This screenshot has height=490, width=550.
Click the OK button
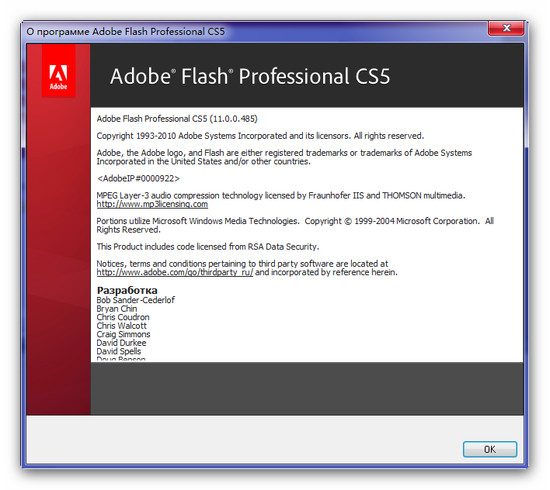490,449
